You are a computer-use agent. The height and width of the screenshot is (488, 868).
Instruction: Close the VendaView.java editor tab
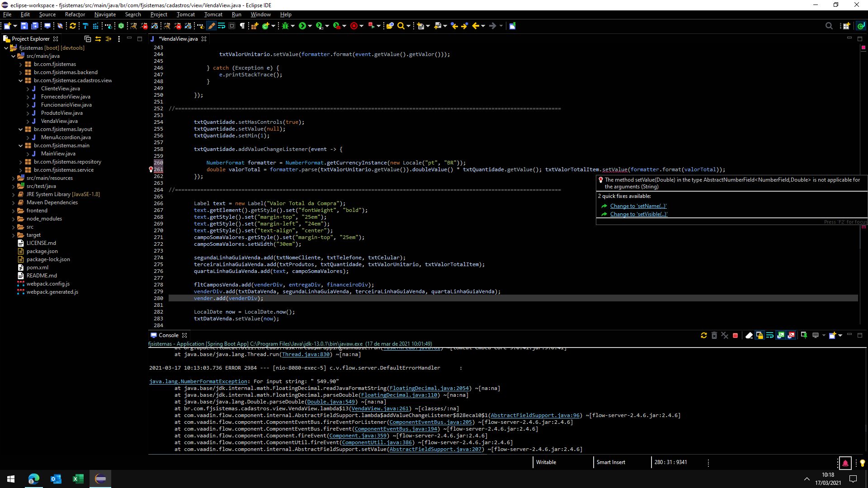pos(204,39)
